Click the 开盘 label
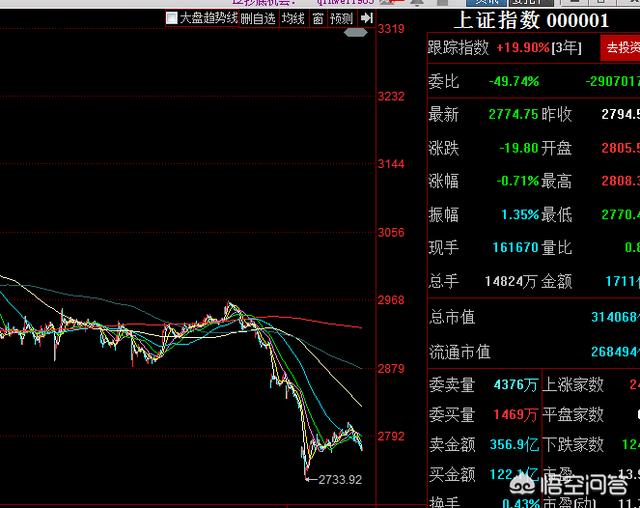The image size is (640, 508). click(557, 148)
